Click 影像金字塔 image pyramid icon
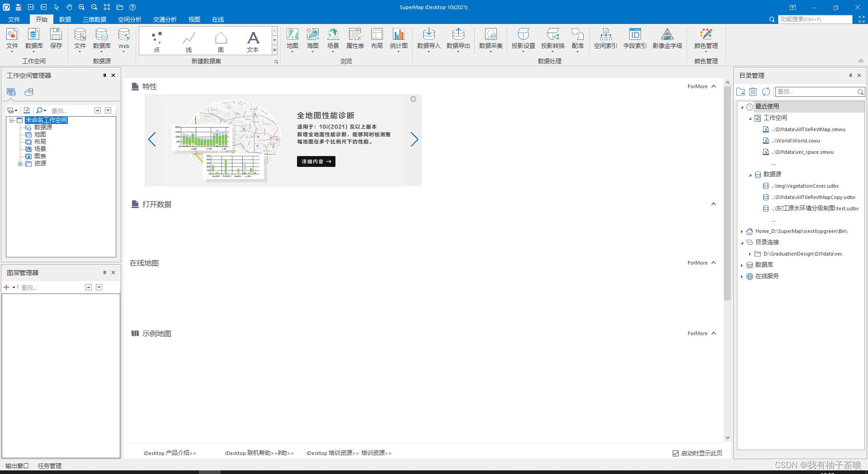The image size is (868, 474). [667, 39]
